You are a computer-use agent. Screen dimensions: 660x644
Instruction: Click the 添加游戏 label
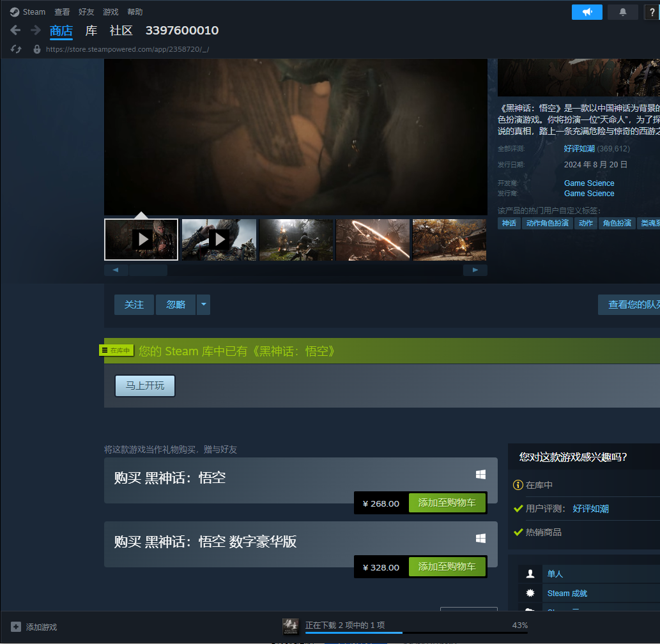(42, 627)
